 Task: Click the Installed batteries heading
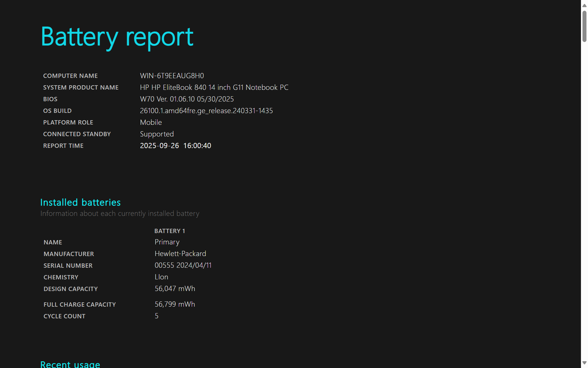[81, 202]
